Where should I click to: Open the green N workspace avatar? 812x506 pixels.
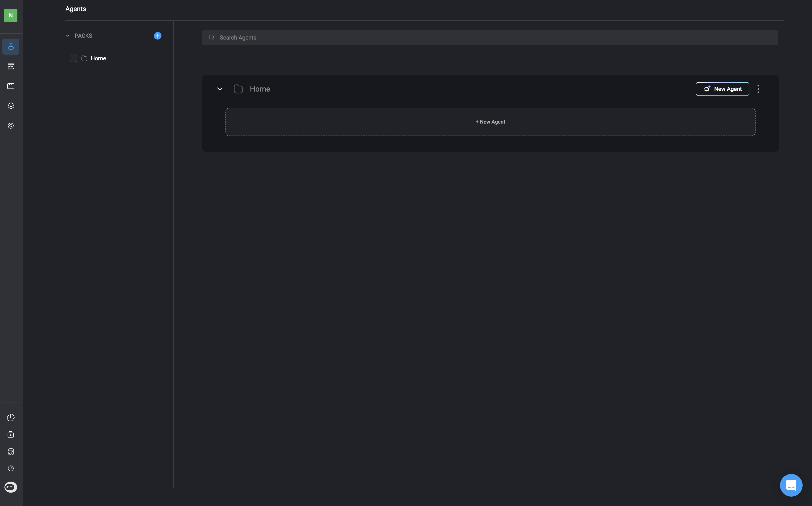tap(11, 15)
